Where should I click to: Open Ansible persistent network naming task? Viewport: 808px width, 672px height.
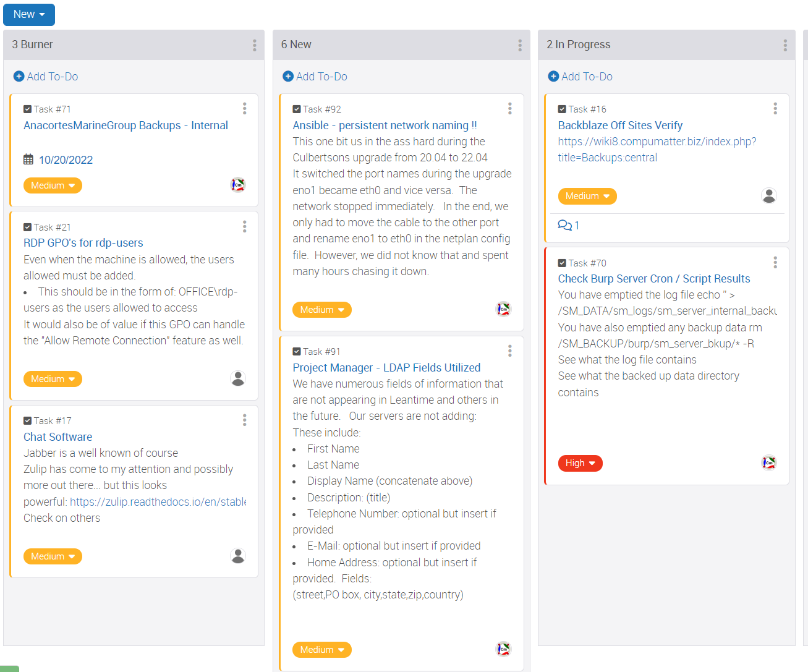[385, 125]
